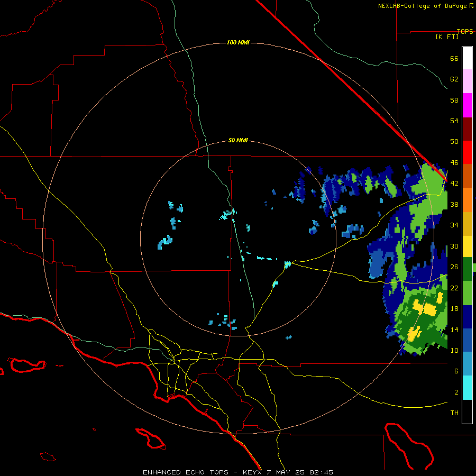The width and height of the screenshot is (476, 476).
Task: Click the light green legend swatch
Action: coord(467,293)
